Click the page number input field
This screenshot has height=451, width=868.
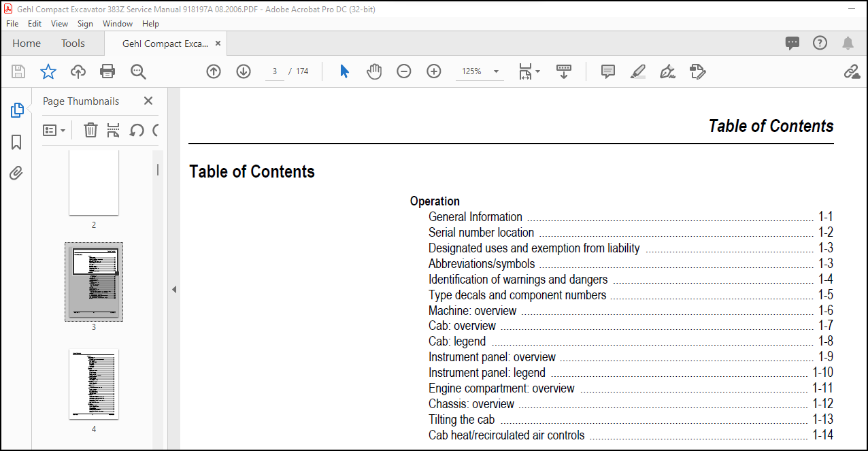tap(275, 71)
